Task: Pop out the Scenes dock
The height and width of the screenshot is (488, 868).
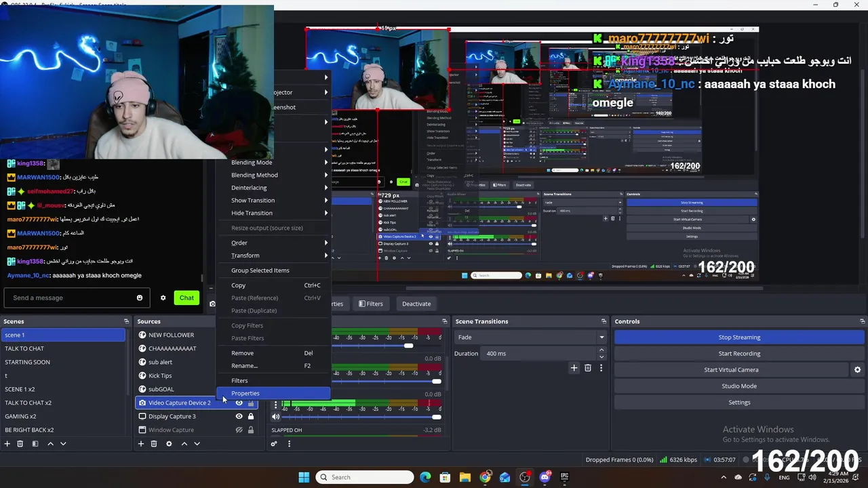Action: [x=126, y=321]
